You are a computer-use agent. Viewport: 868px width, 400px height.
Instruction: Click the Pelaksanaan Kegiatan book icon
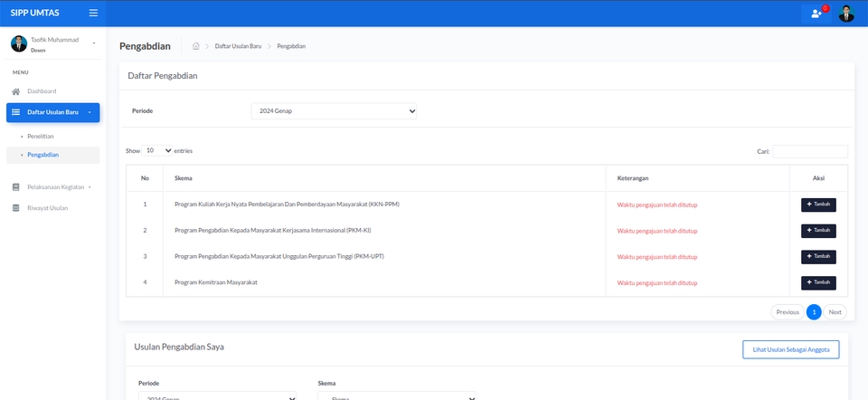[x=15, y=187]
